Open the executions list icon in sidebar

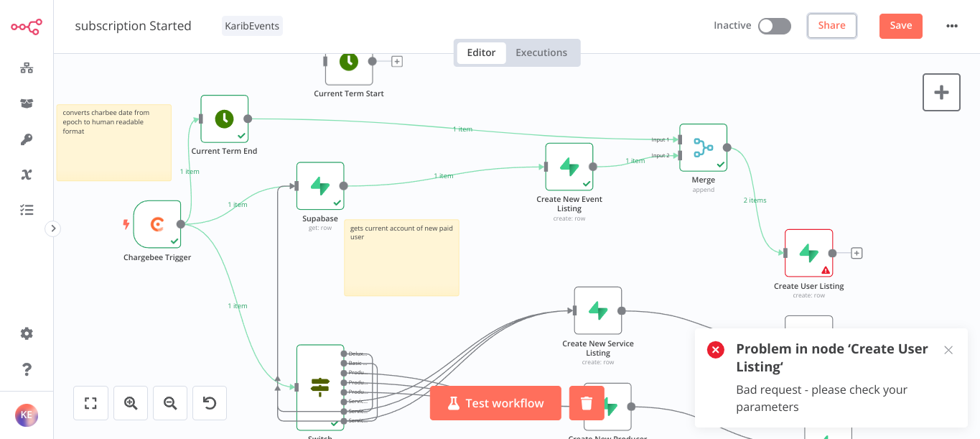click(27, 210)
